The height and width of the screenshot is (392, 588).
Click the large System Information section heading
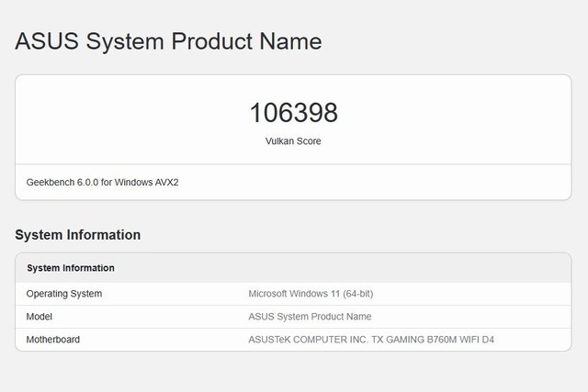(x=77, y=235)
